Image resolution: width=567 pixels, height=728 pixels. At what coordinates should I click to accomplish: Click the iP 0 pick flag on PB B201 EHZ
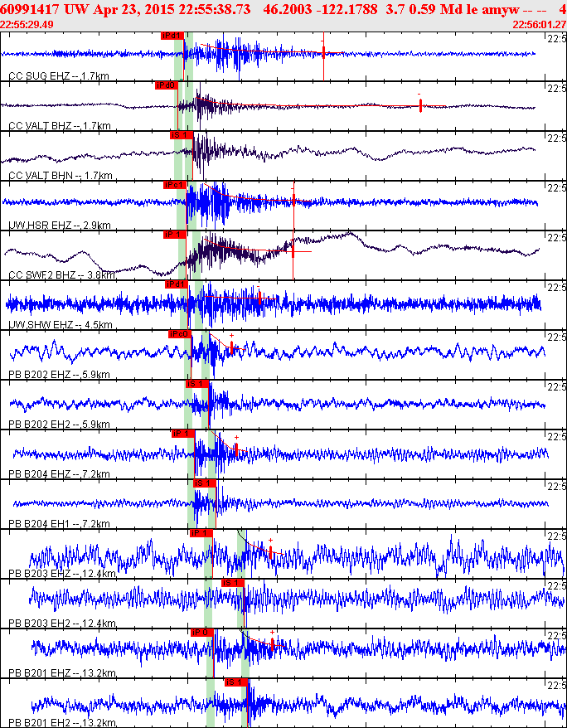(202, 633)
